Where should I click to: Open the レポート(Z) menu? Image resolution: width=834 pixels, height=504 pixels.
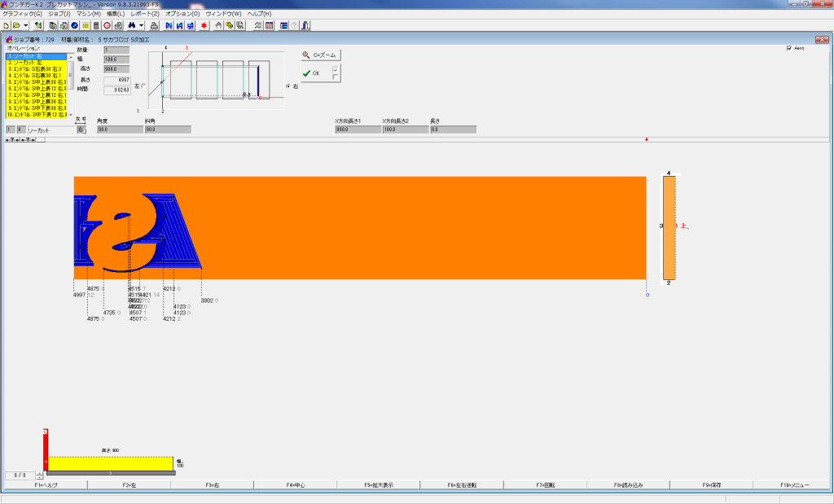(x=145, y=14)
